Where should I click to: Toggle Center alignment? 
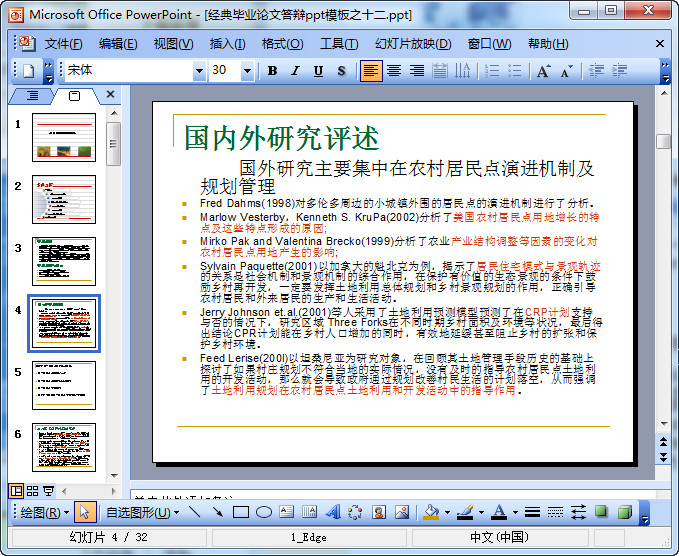pos(394,71)
